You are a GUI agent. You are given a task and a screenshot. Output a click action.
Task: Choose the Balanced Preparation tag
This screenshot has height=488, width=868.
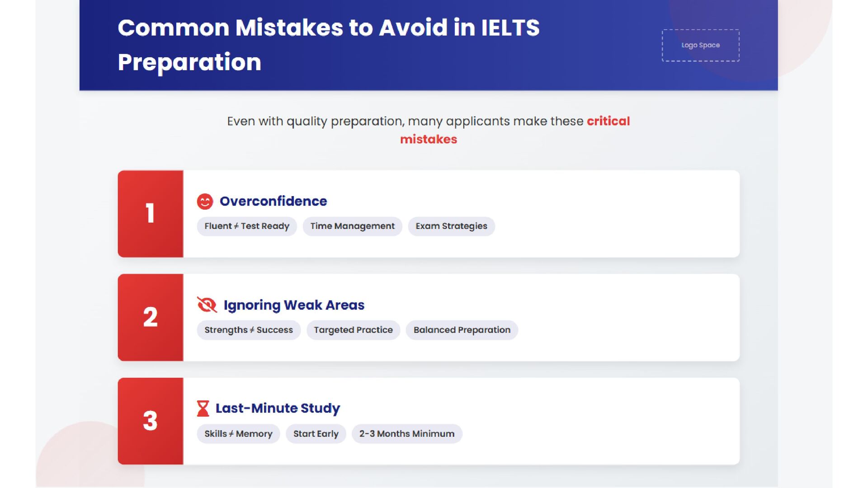(x=462, y=330)
